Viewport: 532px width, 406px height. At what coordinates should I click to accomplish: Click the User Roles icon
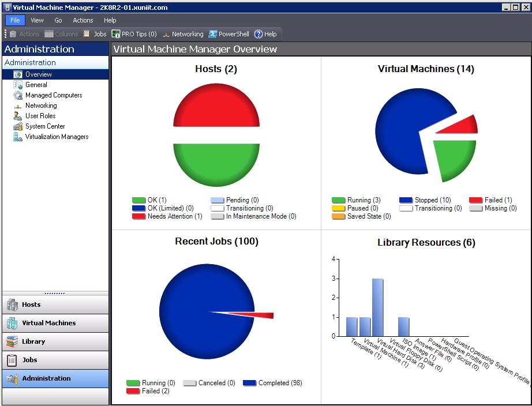point(18,116)
